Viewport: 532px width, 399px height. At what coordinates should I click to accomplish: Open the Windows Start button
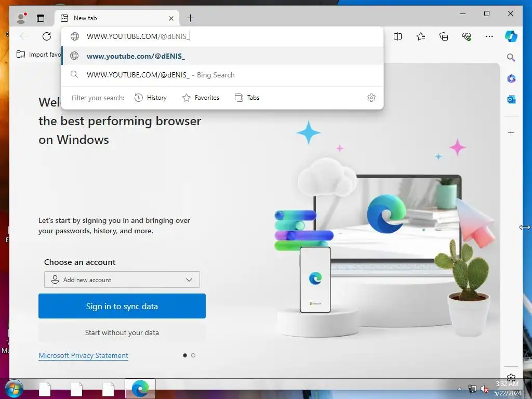pyautogui.click(x=14, y=389)
